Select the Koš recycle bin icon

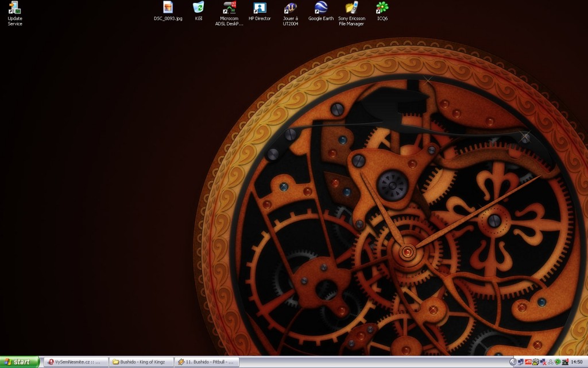[198, 11]
